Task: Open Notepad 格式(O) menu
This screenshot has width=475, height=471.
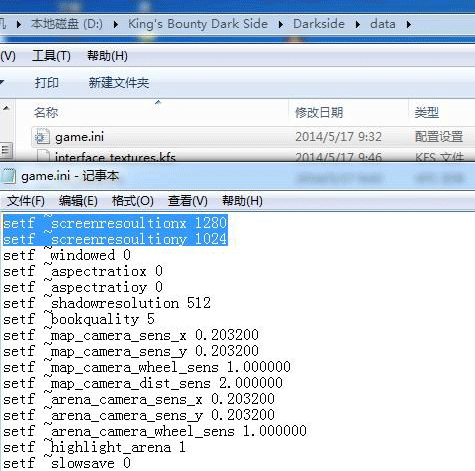Action: tap(133, 201)
